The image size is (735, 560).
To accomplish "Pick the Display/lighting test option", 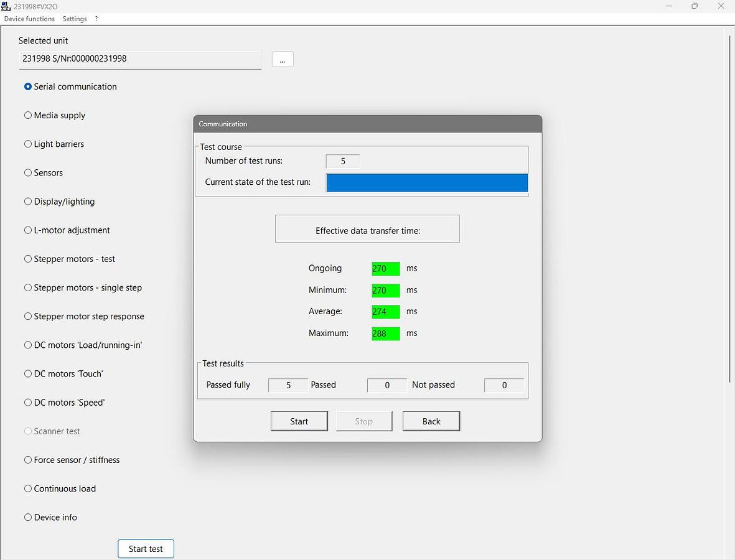I will (x=28, y=201).
